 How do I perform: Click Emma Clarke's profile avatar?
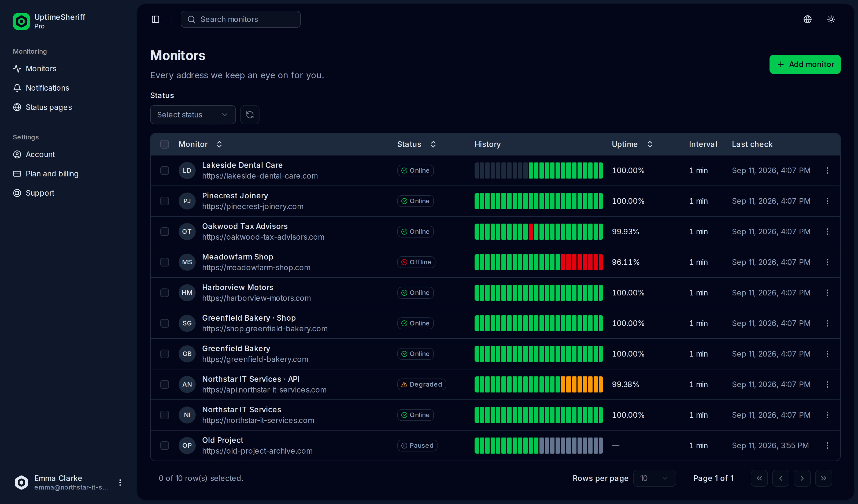(x=21, y=482)
